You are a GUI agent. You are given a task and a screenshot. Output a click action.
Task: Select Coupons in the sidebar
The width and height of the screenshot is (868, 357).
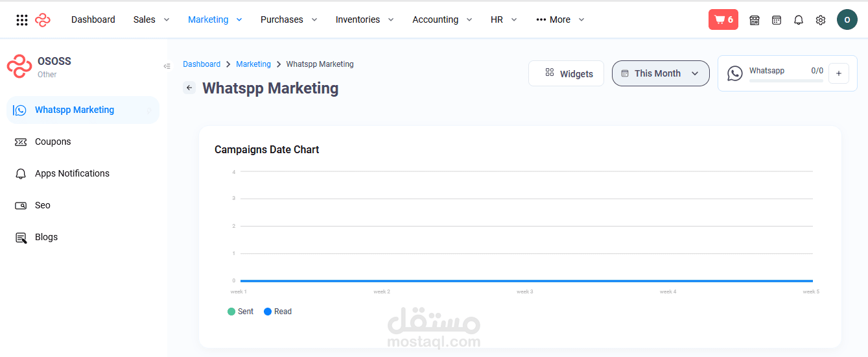click(x=53, y=142)
